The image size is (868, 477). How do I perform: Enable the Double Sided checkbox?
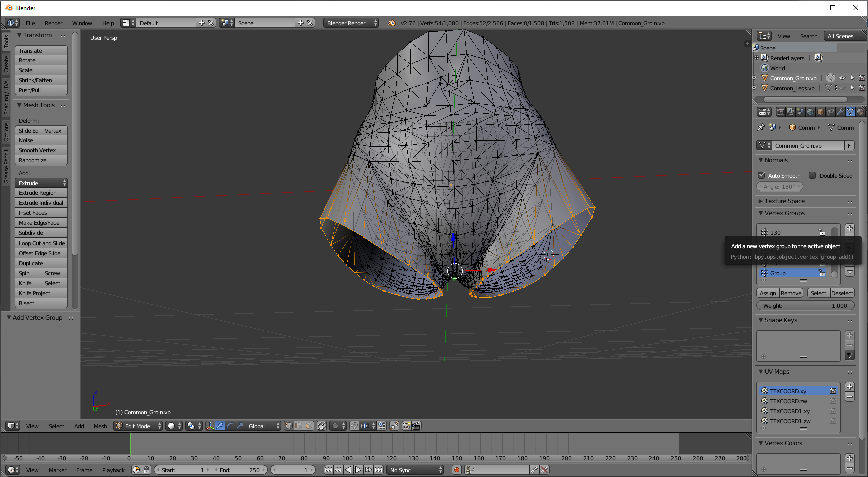click(812, 175)
